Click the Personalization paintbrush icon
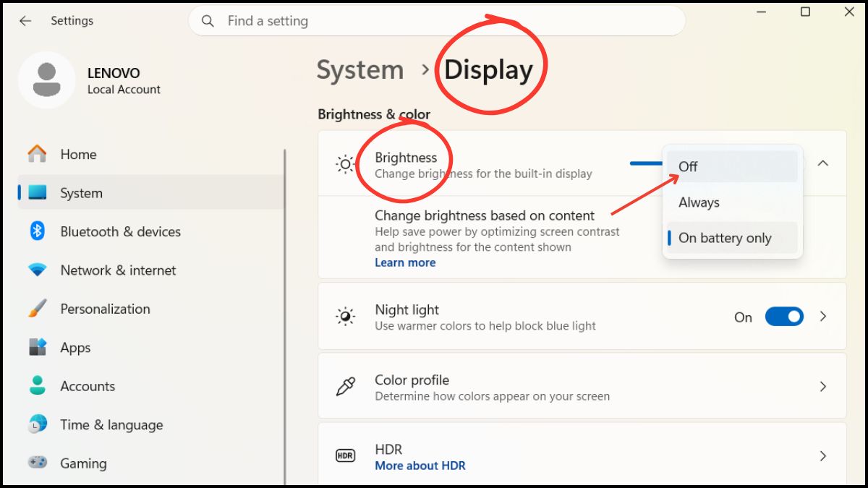Viewport: 868px width, 488px height. (37, 309)
